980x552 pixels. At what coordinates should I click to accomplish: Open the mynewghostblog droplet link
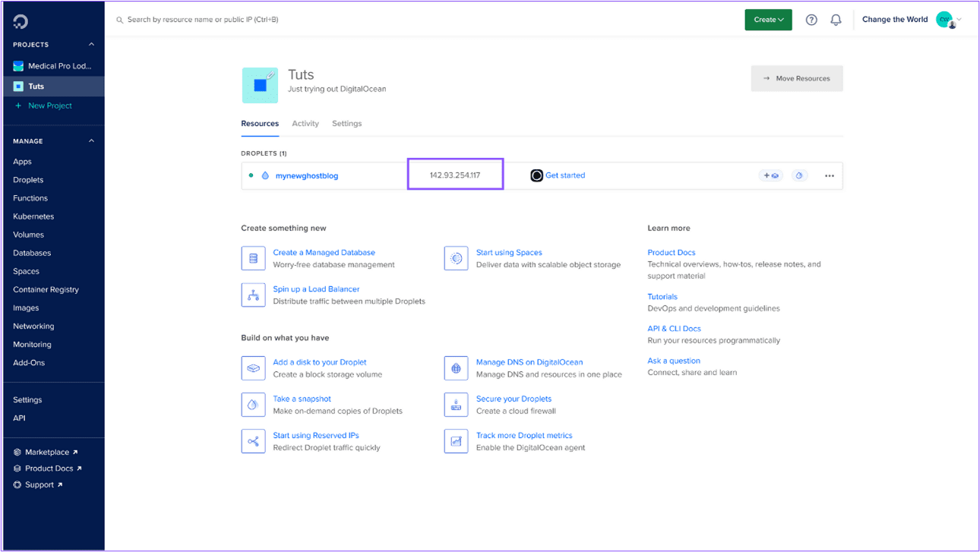pos(307,175)
